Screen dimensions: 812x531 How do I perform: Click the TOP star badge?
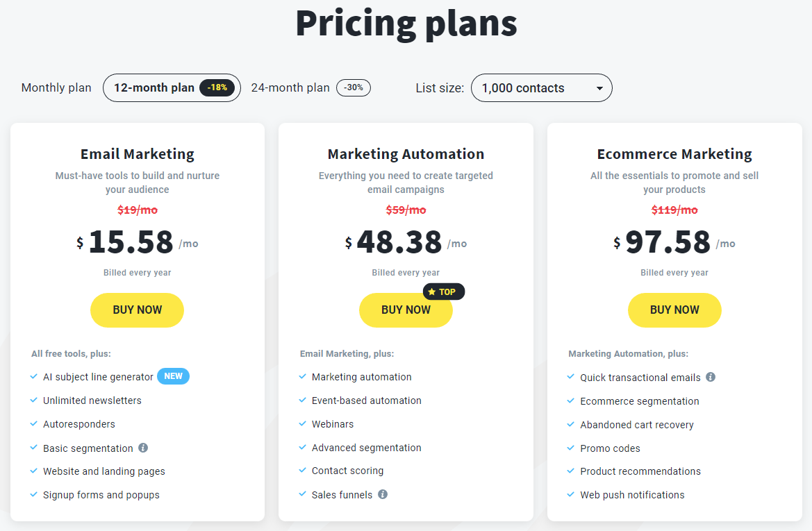pos(443,292)
